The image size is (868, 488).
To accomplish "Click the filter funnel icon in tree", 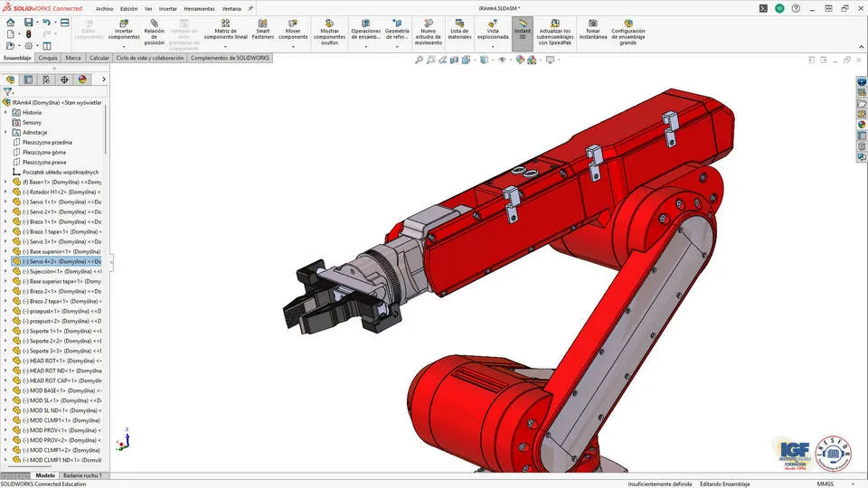I will coord(7,92).
